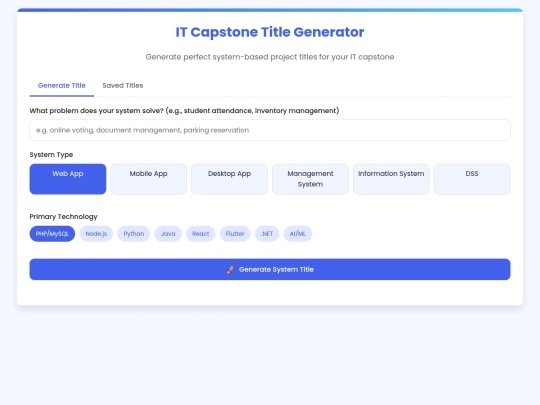Choose Node.js as primary technology
Image resolution: width=540 pixels, height=405 pixels.
point(96,234)
